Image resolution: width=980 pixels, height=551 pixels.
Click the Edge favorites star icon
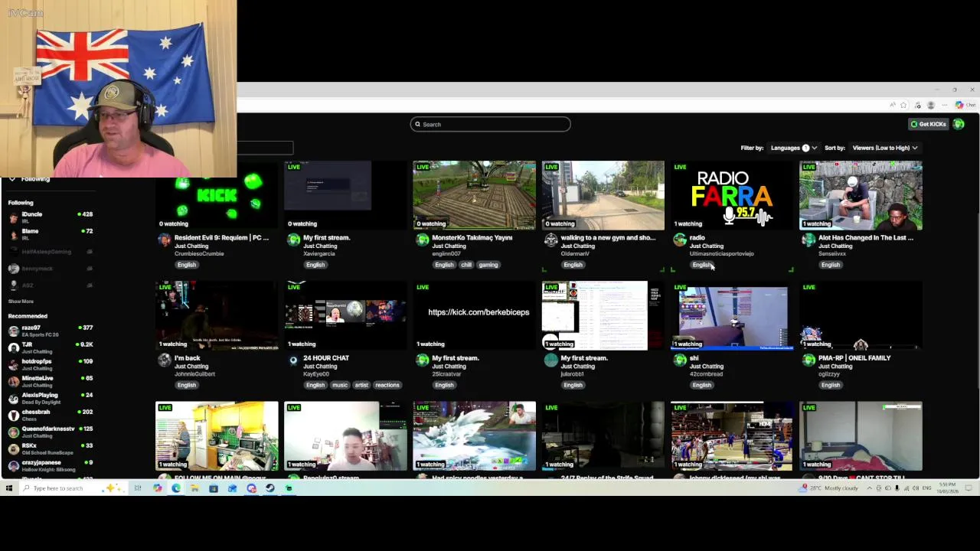coord(903,105)
